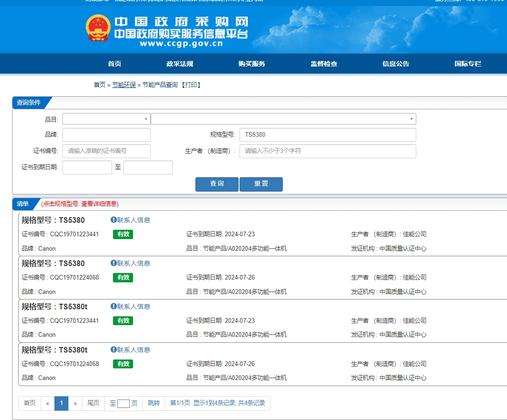
Task: Go to 尾页 last page
Action: click(93, 403)
